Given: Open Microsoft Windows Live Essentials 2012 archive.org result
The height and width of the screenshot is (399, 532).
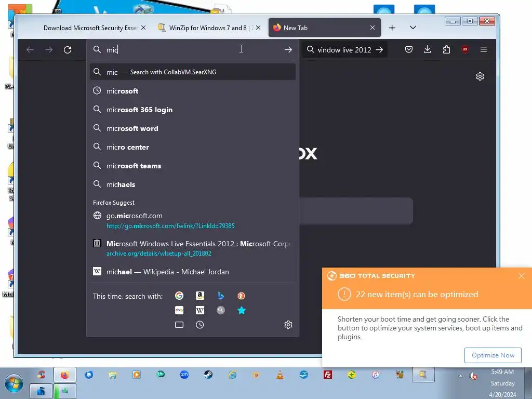Looking at the screenshot, I should click(x=192, y=248).
